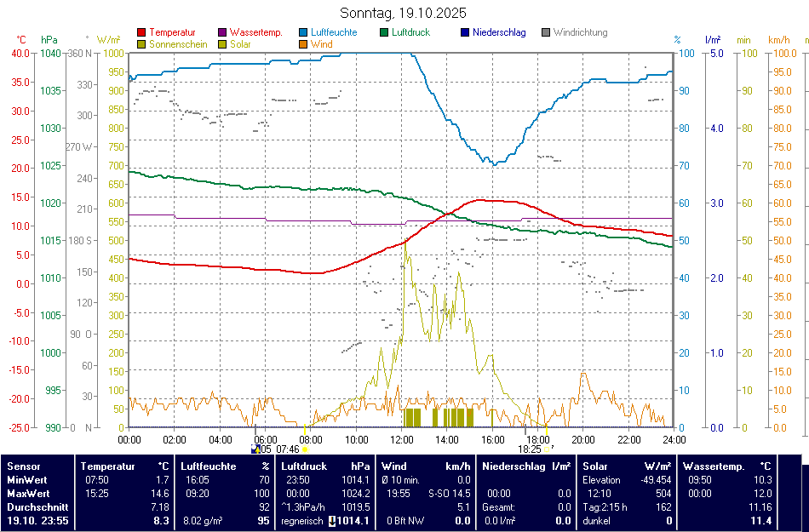The width and height of the screenshot is (809, 532).
Task: Click the current temperature value 8.3
Action: (x=161, y=520)
